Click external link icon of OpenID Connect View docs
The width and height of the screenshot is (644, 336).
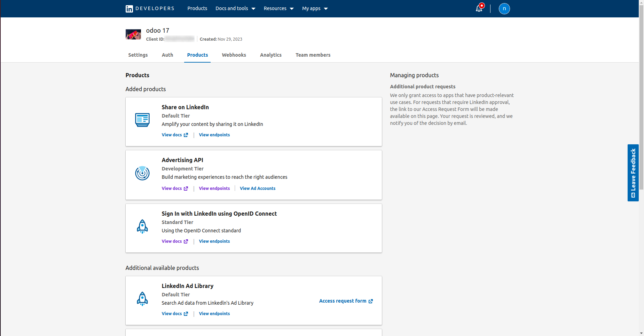pyautogui.click(x=186, y=241)
